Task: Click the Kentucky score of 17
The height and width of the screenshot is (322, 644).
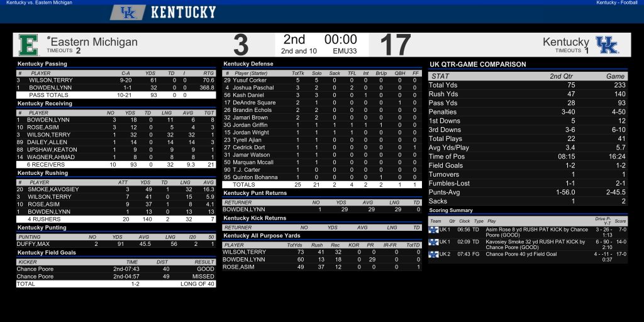Action: click(395, 45)
